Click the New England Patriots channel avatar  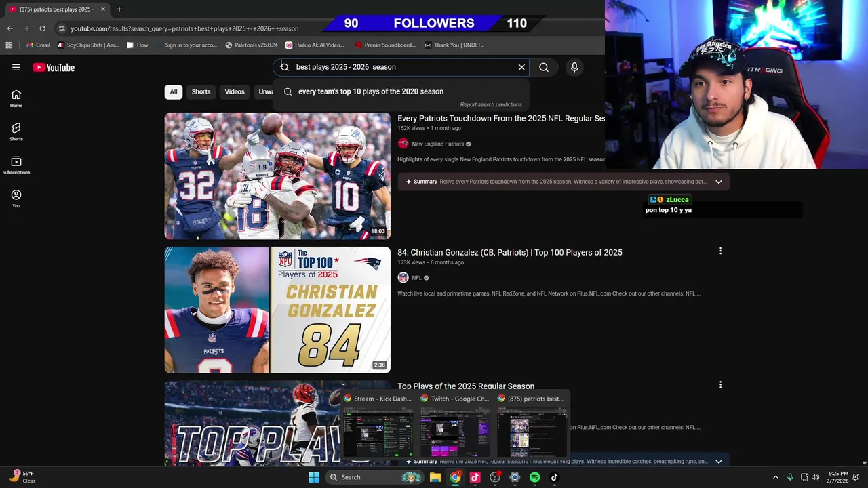pos(403,144)
